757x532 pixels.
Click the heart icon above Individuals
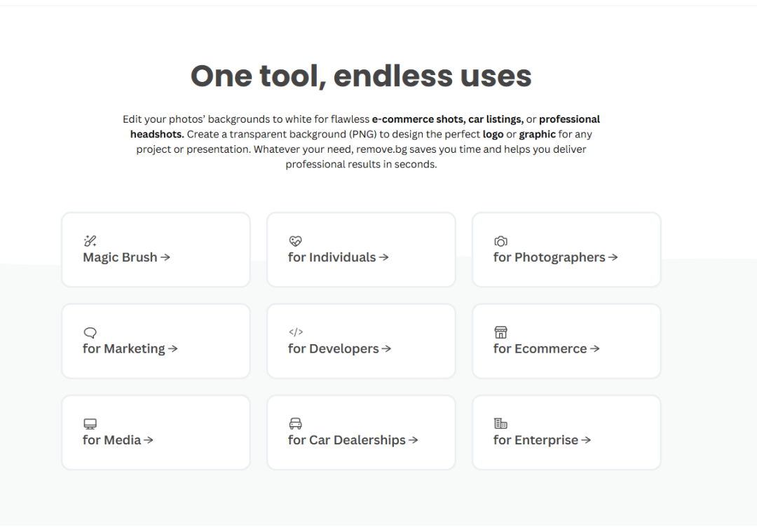pos(295,241)
